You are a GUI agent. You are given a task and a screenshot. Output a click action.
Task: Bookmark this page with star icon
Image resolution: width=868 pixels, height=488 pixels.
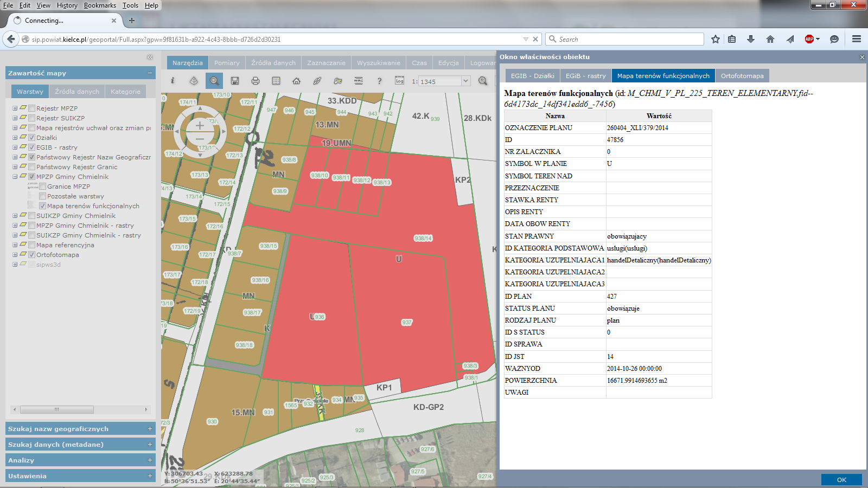pyautogui.click(x=716, y=39)
